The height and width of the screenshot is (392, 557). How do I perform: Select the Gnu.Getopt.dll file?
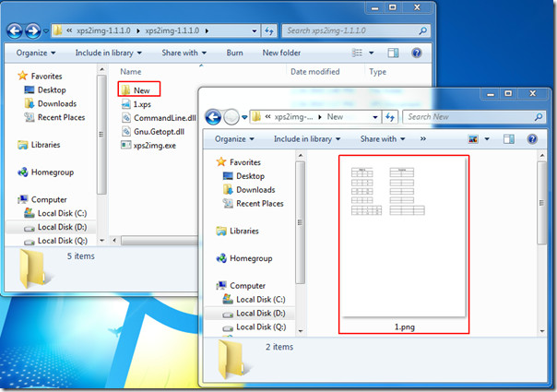click(153, 132)
